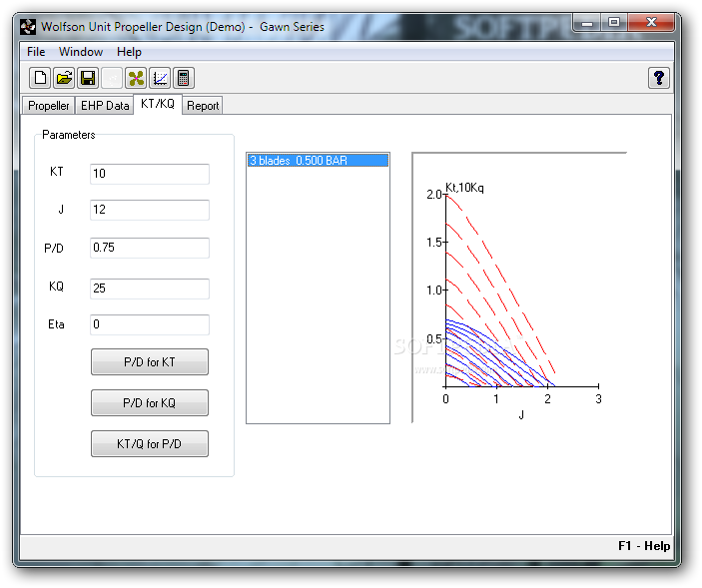This screenshot has width=702, height=588.
Task: Click the P/D input field
Action: pos(150,248)
